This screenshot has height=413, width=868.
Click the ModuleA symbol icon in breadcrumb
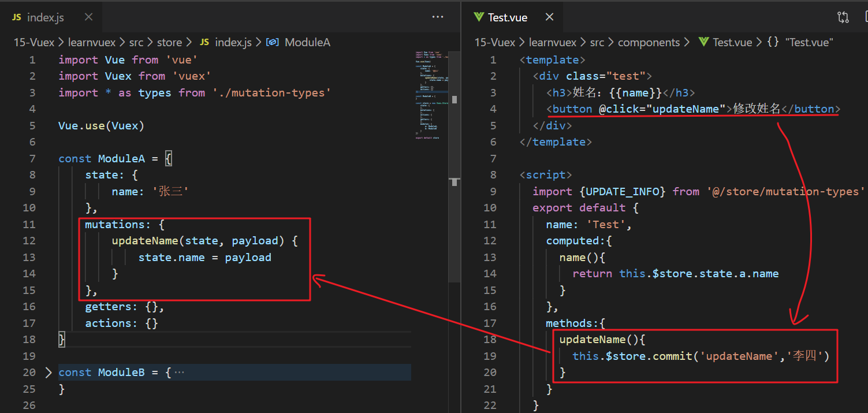[273, 42]
